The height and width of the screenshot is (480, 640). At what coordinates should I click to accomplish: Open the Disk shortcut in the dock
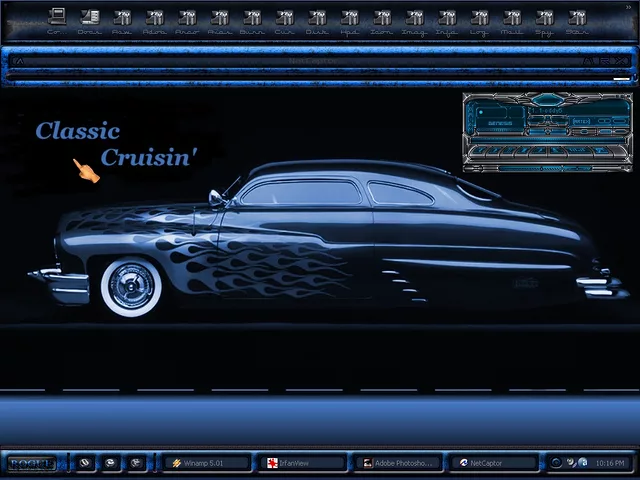tap(317, 17)
